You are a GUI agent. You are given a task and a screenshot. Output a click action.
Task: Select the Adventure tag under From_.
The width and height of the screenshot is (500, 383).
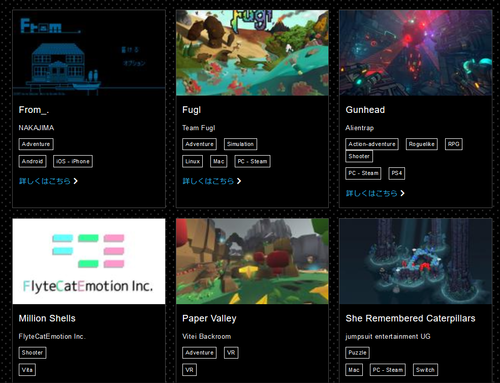(x=36, y=144)
